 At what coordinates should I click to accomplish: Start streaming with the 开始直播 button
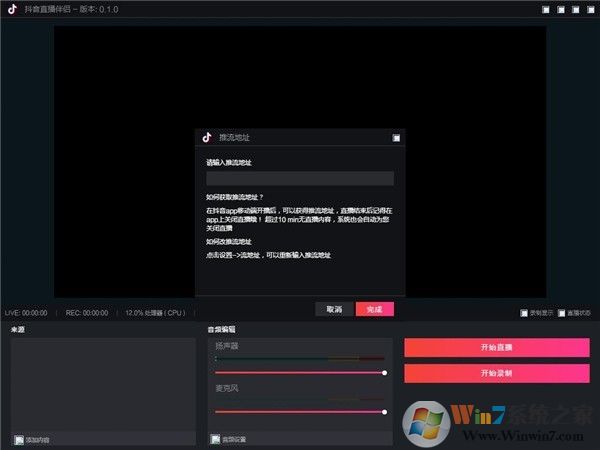[496, 347]
